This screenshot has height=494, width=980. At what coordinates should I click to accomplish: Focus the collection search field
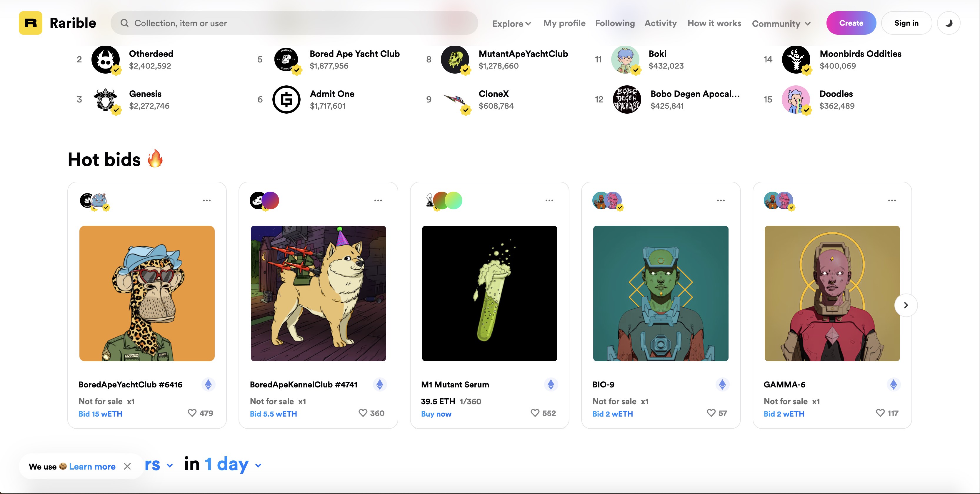294,23
